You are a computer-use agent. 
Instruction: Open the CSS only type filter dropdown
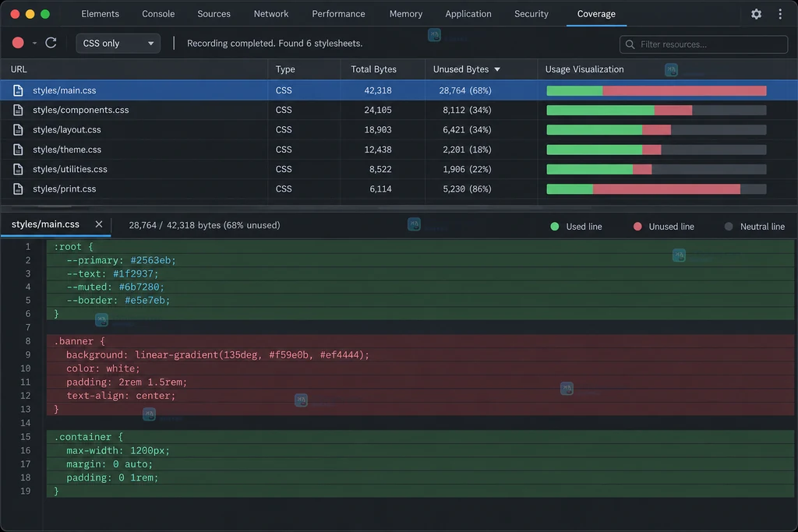[x=118, y=44]
